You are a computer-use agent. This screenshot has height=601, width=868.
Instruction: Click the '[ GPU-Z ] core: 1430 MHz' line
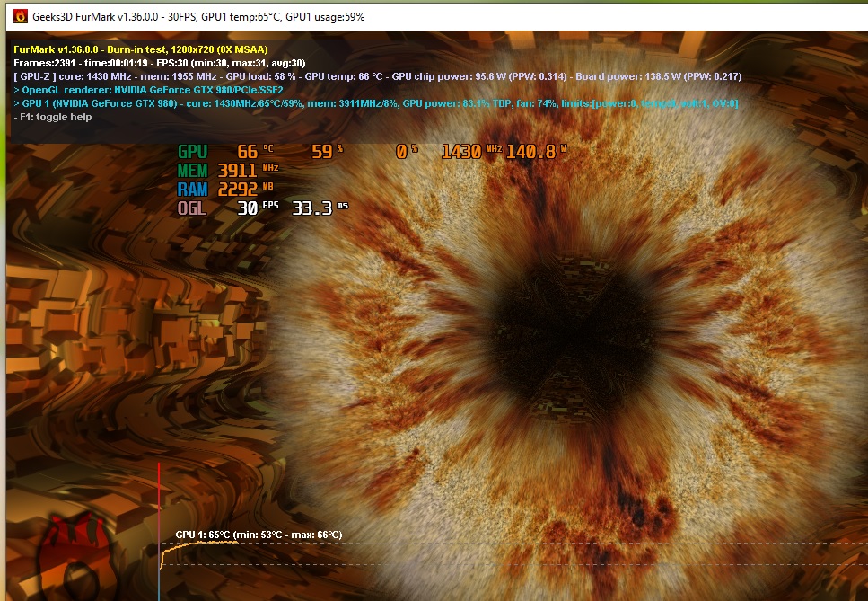coord(378,76)
